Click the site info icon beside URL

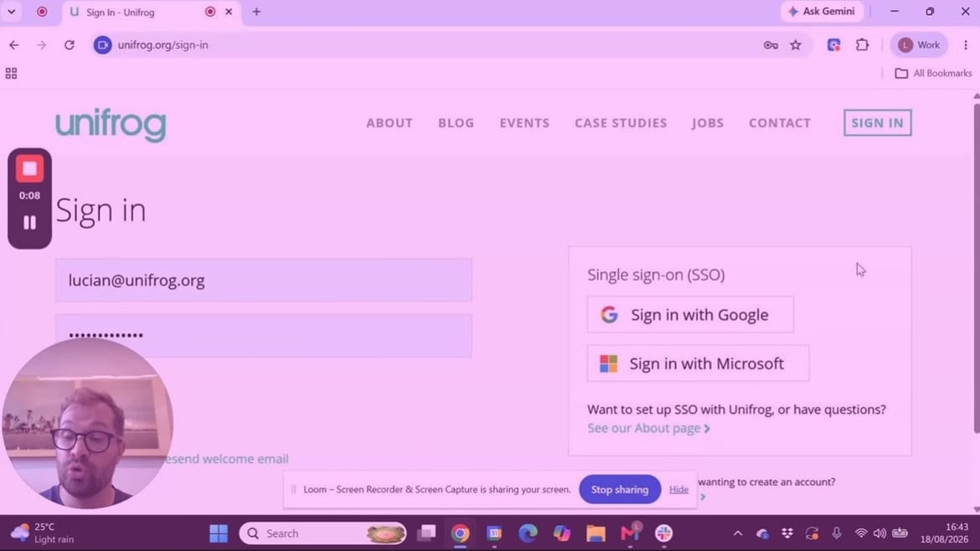102,45
